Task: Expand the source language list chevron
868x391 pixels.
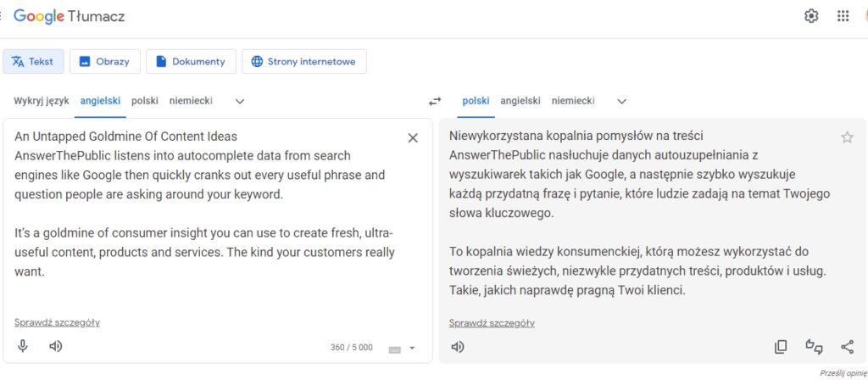Action: 240,101
